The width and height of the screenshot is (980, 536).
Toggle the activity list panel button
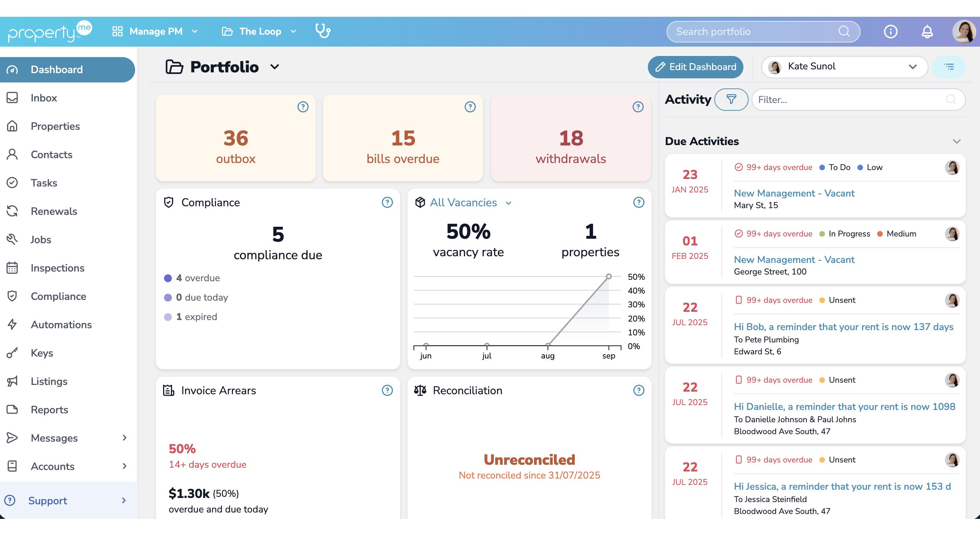949,67
